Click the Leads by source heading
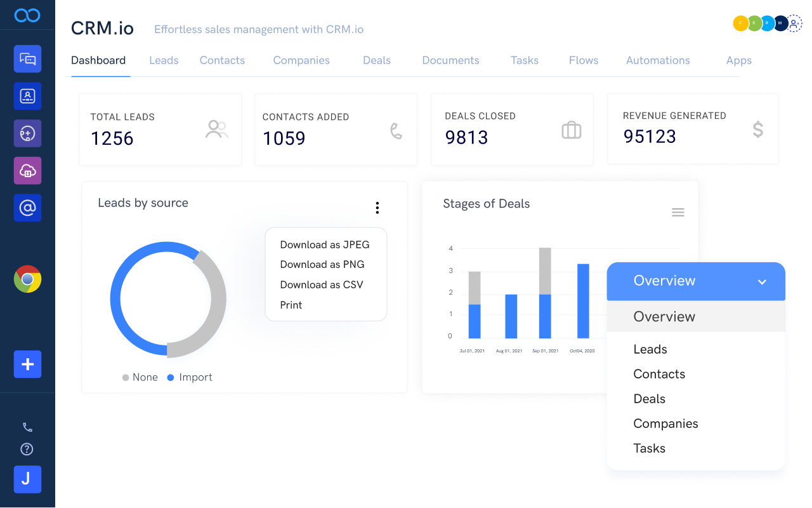 [x=143, y=203]
